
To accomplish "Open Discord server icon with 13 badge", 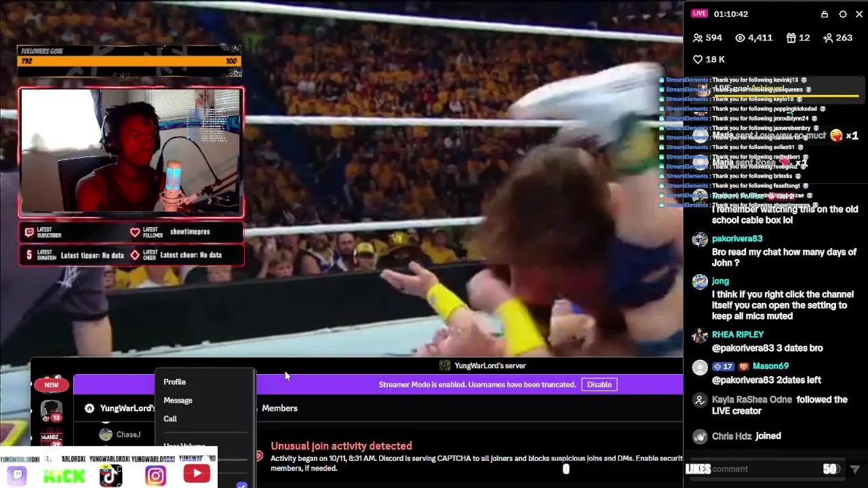I will (x=52, y=410).
